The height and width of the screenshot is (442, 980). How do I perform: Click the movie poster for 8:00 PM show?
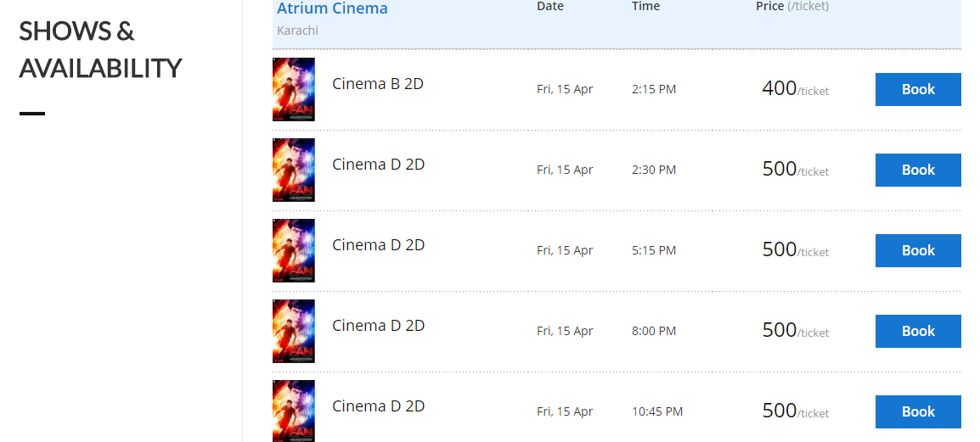[x=293, y=331]
